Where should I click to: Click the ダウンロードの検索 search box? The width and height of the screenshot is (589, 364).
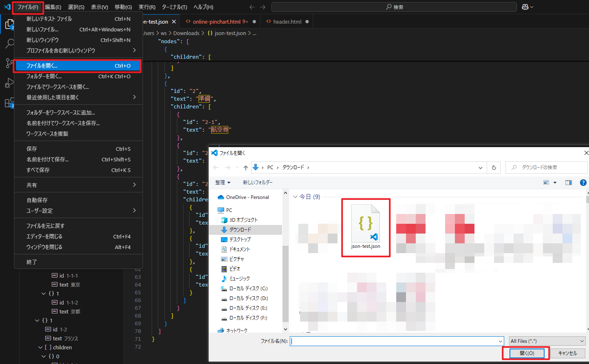(546, 168)
